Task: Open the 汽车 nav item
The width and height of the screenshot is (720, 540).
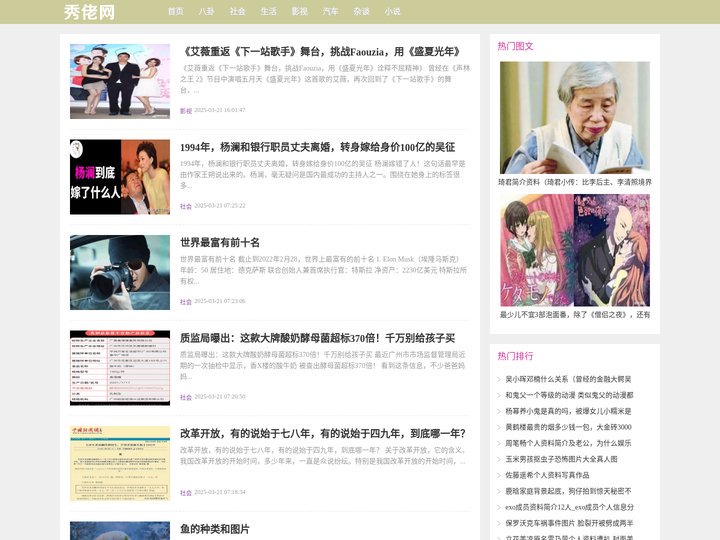Action: [x=330, y=11]
